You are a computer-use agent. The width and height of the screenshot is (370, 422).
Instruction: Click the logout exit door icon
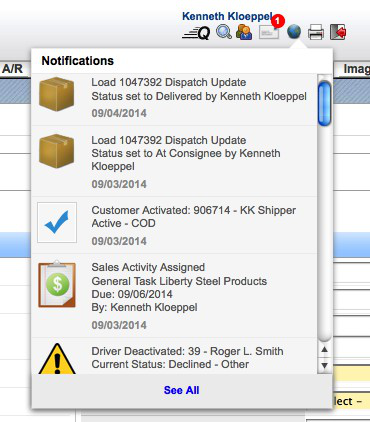[x=338, y=32]
